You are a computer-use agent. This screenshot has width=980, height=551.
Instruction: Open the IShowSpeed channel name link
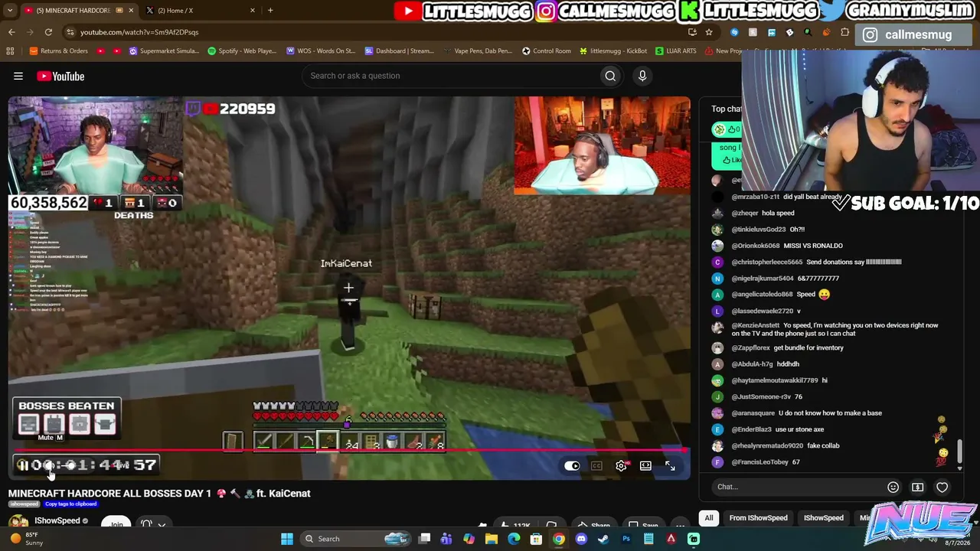point(57,521)
